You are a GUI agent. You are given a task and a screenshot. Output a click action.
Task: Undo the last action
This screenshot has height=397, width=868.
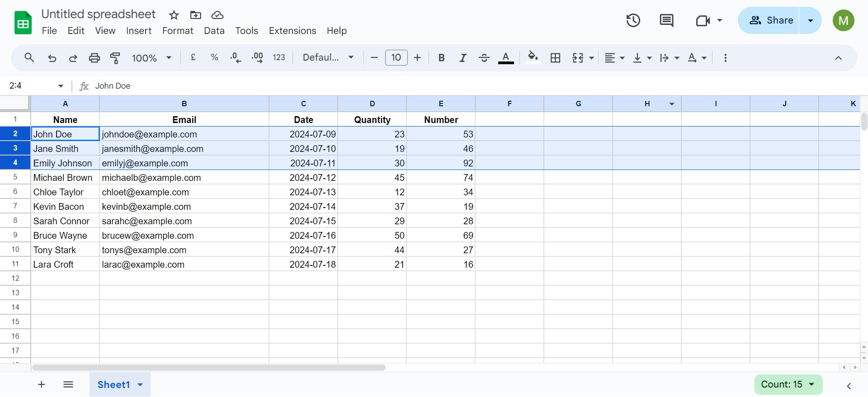coord(52,58)
